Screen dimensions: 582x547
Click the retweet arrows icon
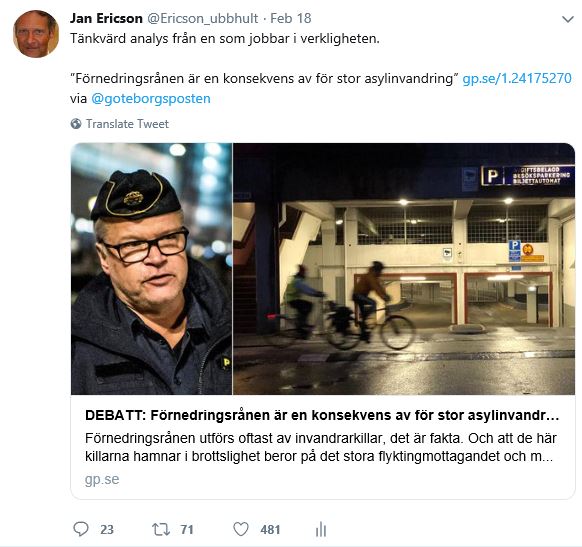pyautogui.click(x=161, y=529)
